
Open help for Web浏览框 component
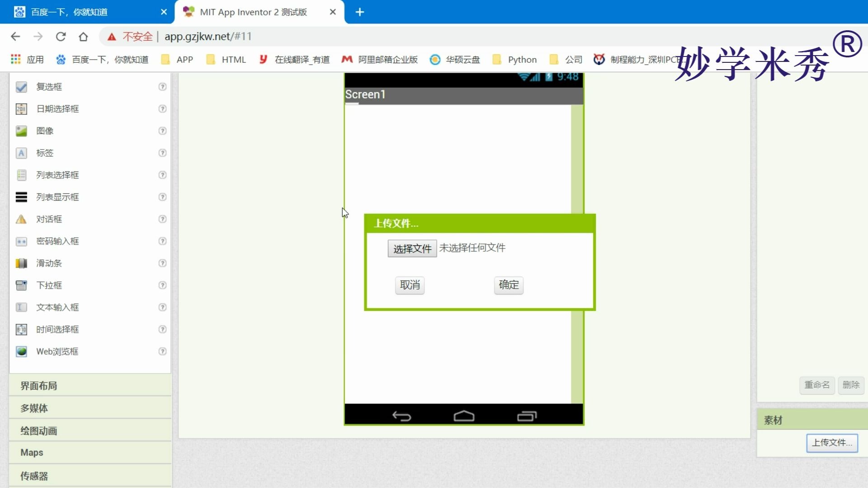[162, 352]
